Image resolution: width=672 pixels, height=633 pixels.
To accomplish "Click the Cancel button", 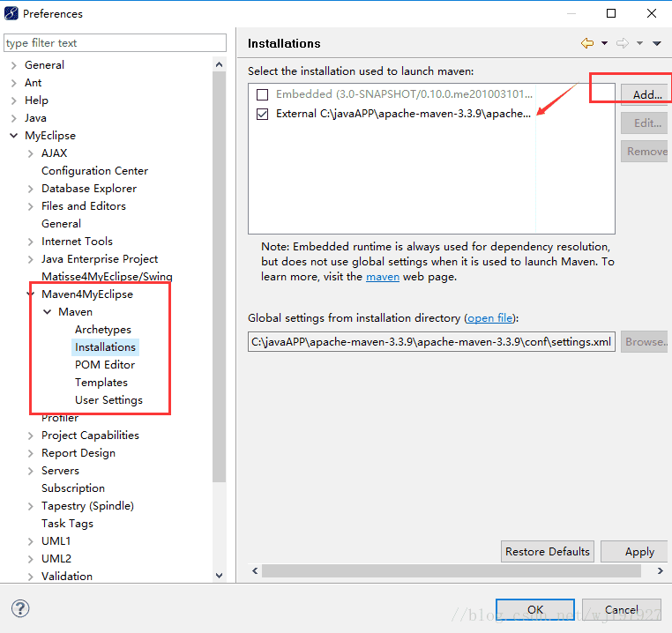I will [x=622, y=609].
